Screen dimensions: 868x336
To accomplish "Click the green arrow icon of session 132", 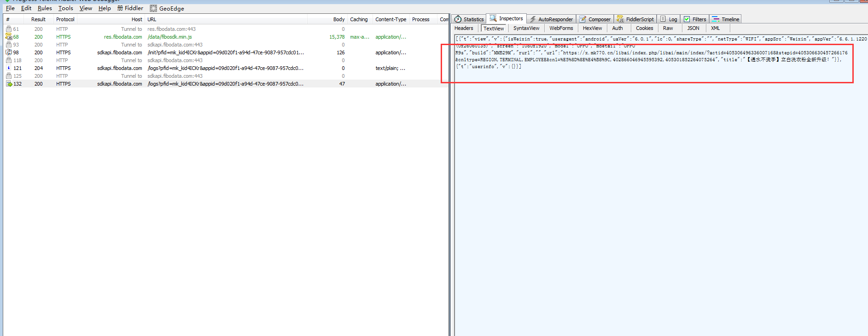I will point(9,84).
